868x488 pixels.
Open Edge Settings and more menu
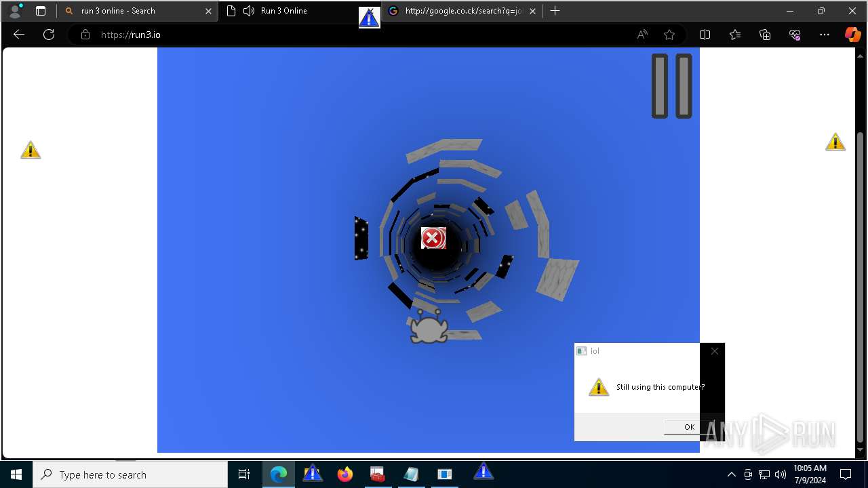pos(825,35)
